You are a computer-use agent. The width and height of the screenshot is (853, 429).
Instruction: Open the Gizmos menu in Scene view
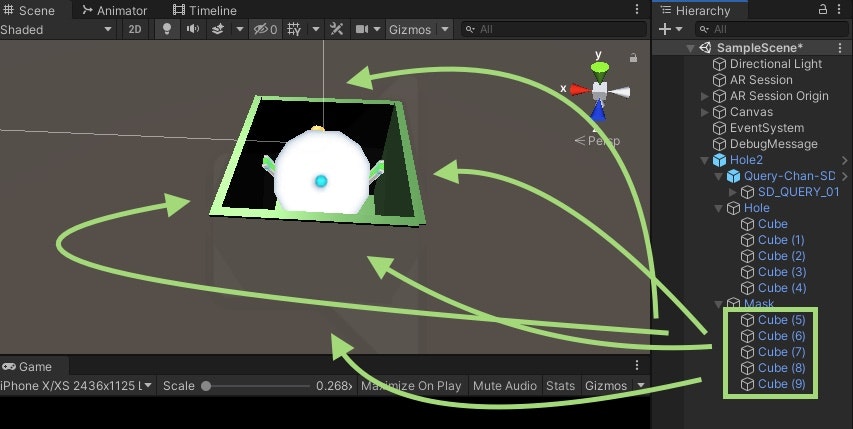click(x=410, y=29)
